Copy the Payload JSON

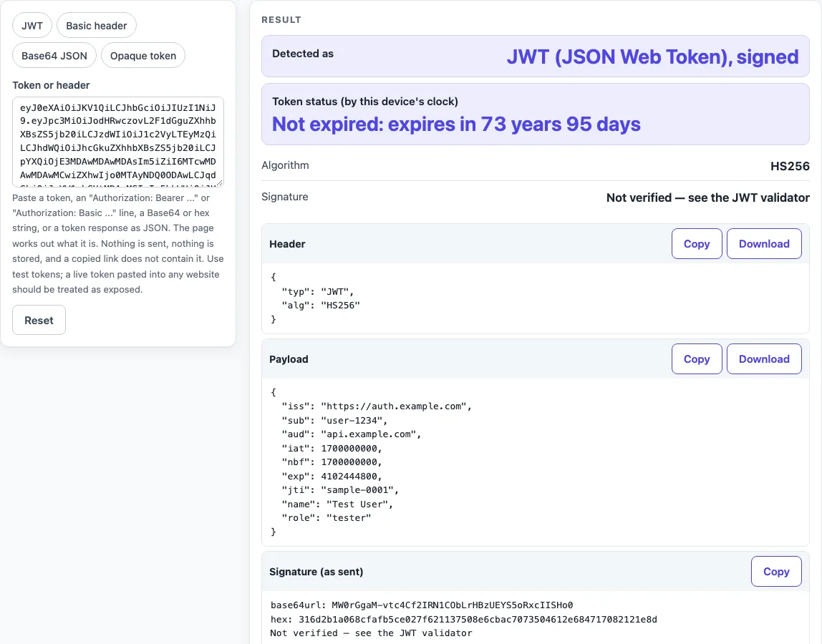point(697,359)
